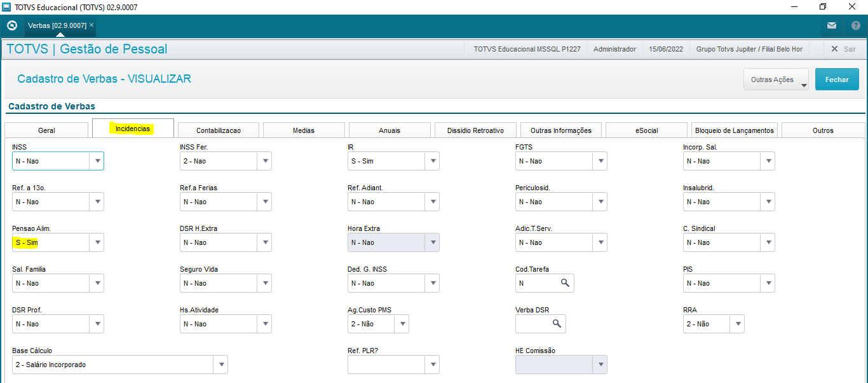868x383 pixels.
Task: Click 'Grupo Totvs Jupiter / Filial Belo Hor' text
Action: pyautogui.click(x=749, y=49)
